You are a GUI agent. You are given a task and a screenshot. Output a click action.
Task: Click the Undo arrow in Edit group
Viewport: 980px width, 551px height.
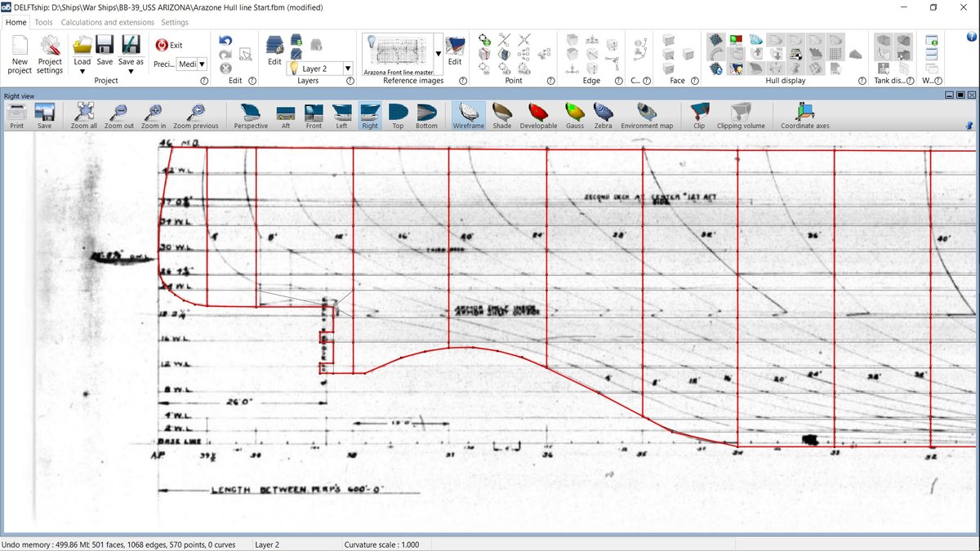pyautogui.click(x=226, y=41)
